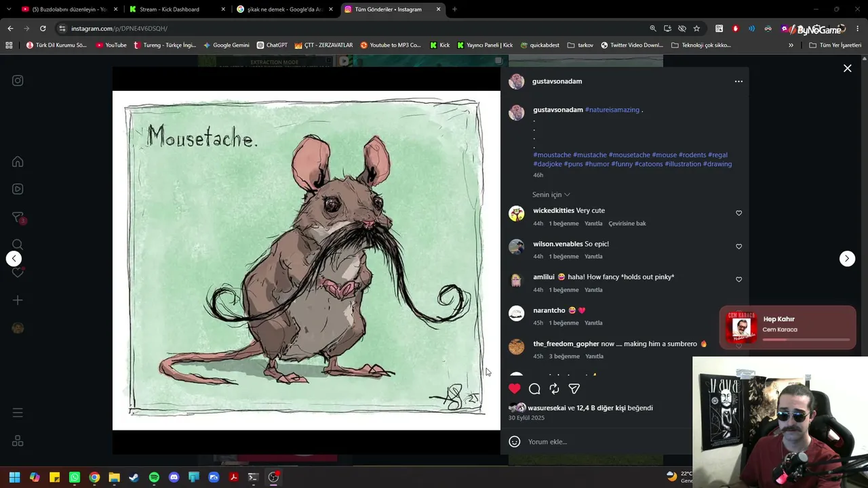Open a new browser tab
The width and height of the screenshot is (868, 488).
tap(454, 9)
